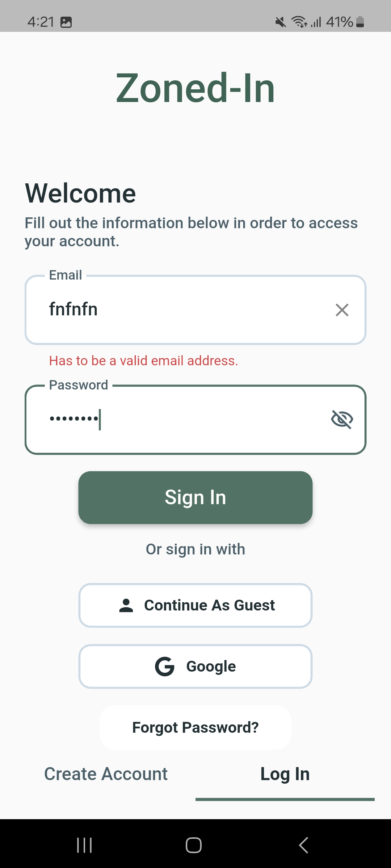The image size is (391, 868).
Task: Tap the Zoned-In app title
Action: [195, 88]
